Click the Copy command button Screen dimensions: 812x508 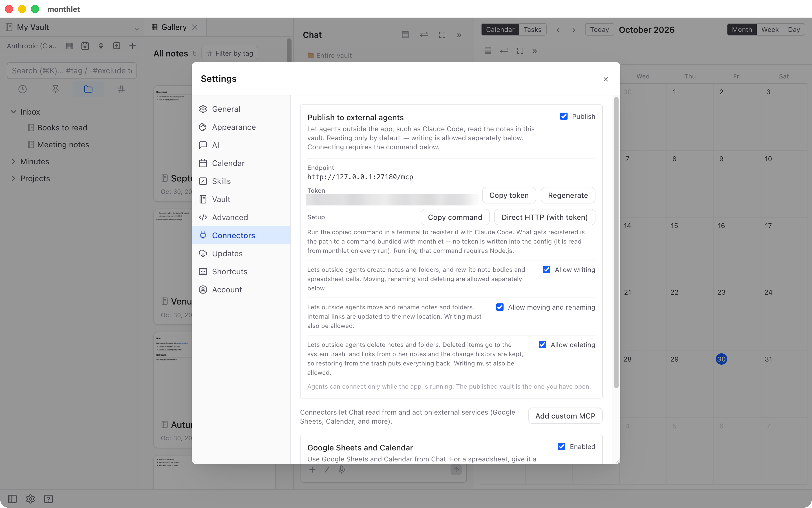click(455, 217)
